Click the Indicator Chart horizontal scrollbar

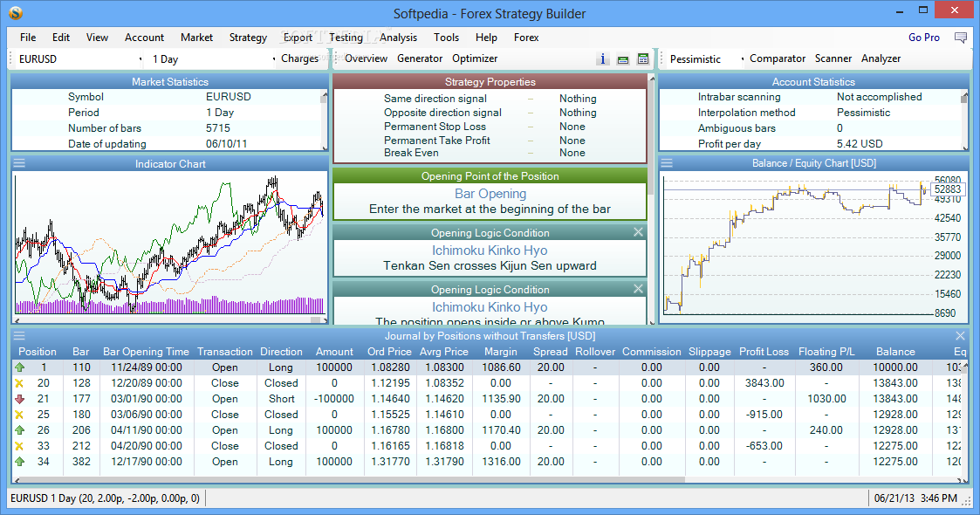171,320
